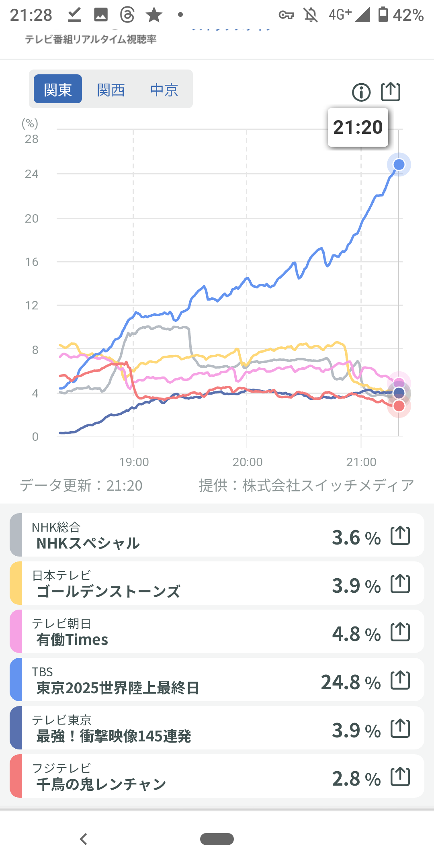Viewport: 434px width, 868px height.
Task: Open the chart info icon
Action: tap(361, 92)
